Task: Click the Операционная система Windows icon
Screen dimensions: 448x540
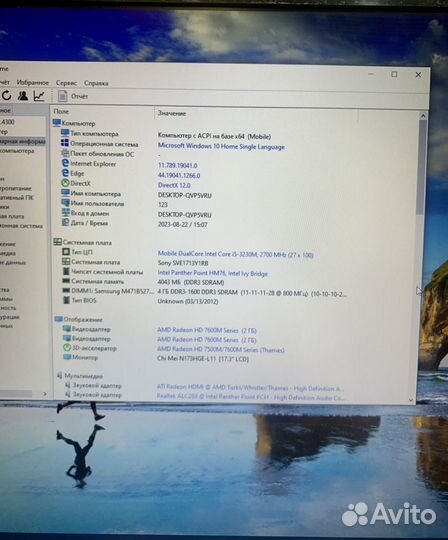Action: (x=65, y=143)
